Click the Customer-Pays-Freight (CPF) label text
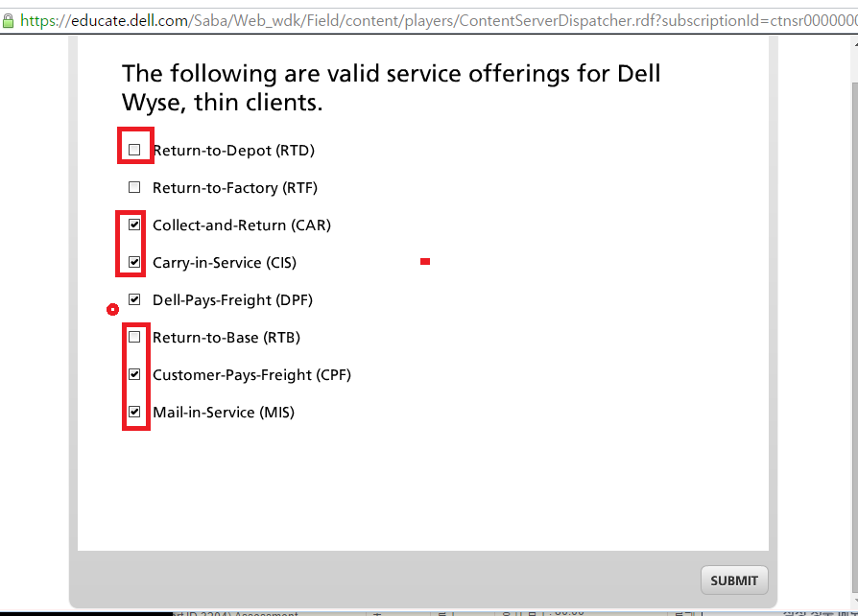The image size is (858, 616). point(251,375)
